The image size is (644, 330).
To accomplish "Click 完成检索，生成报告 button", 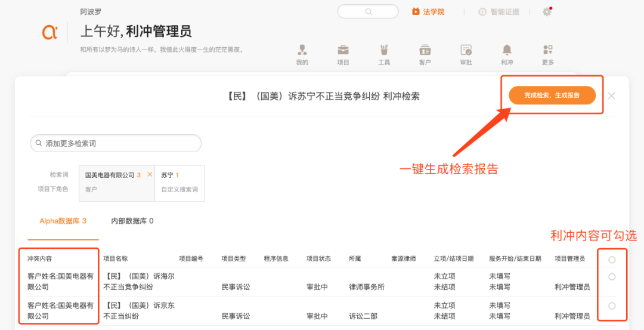I will pyautogui.click(x=552, y=95).
